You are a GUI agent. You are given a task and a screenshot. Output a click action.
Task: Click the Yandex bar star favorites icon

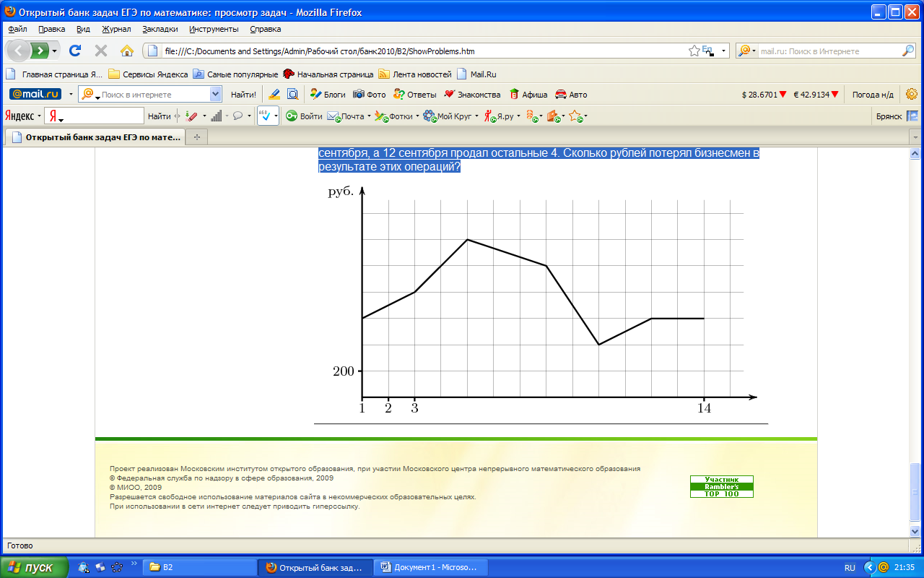(x=575, y=116)
